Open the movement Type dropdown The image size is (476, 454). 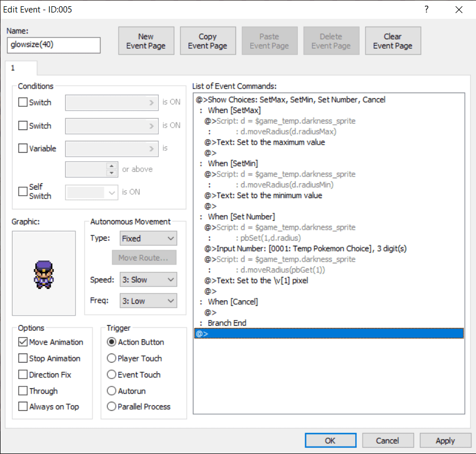pyautogui.click(x=148, y=238)
